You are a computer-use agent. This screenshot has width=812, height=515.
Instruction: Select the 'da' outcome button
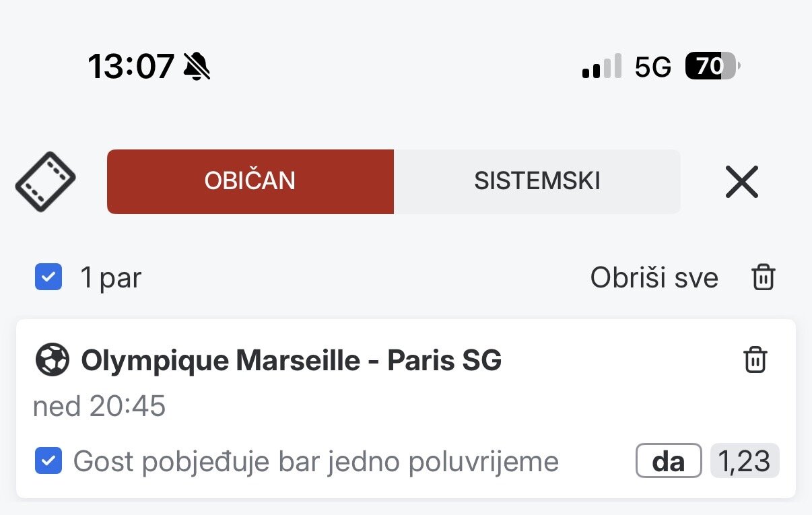(669, 461)
